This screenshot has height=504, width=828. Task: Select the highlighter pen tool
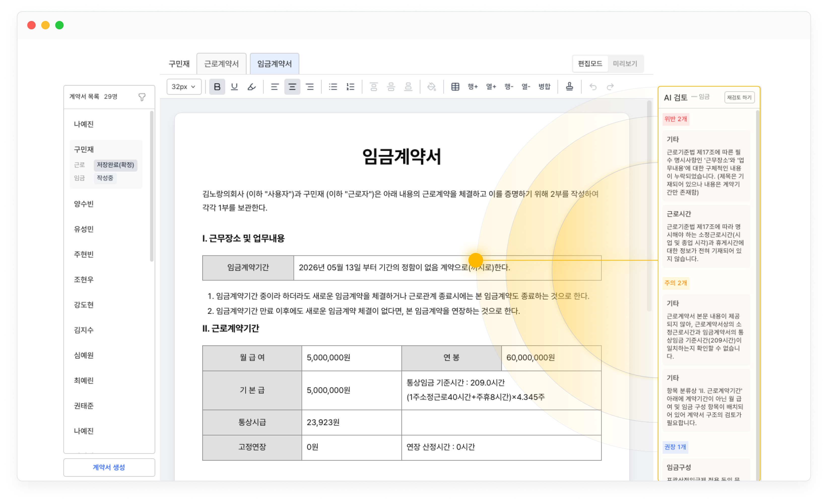(252, 87)
